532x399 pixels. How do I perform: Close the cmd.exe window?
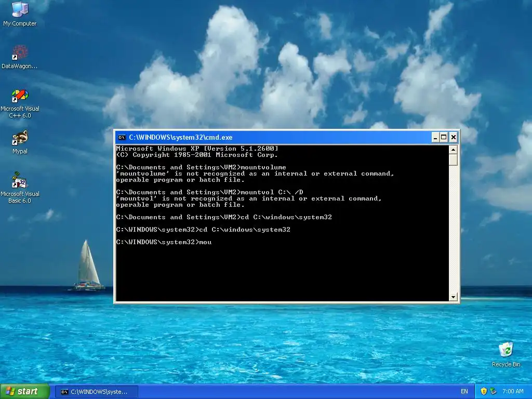point(453,137)
